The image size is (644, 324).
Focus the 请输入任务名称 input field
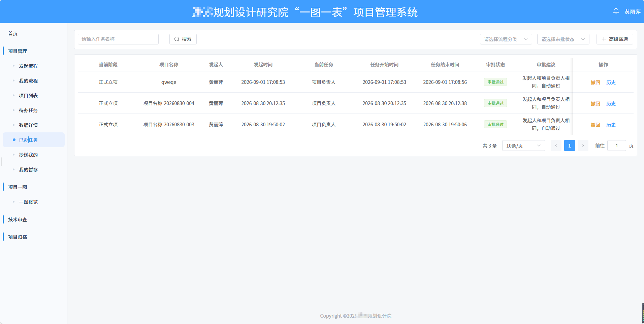[118, 39]
